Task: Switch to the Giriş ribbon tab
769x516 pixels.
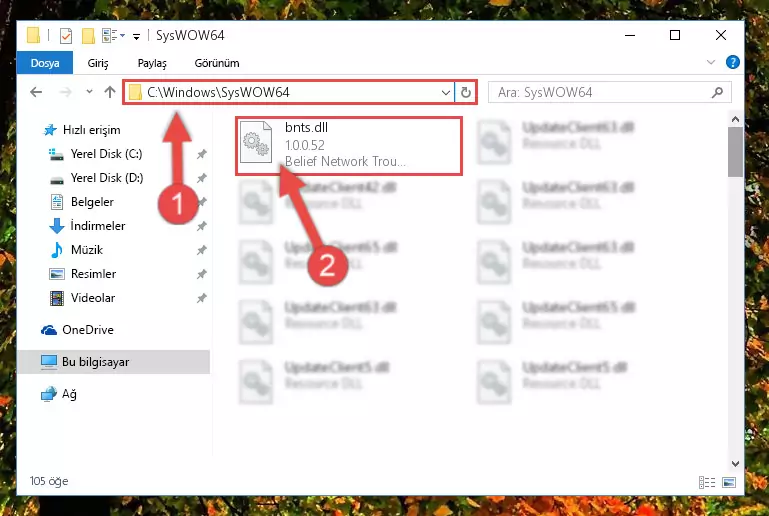Action: point(98,63)
